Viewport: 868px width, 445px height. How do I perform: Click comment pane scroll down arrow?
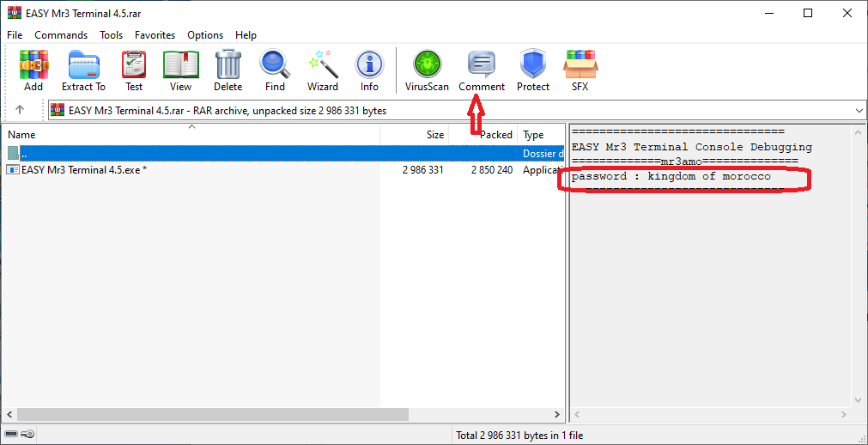coord(859,400)
